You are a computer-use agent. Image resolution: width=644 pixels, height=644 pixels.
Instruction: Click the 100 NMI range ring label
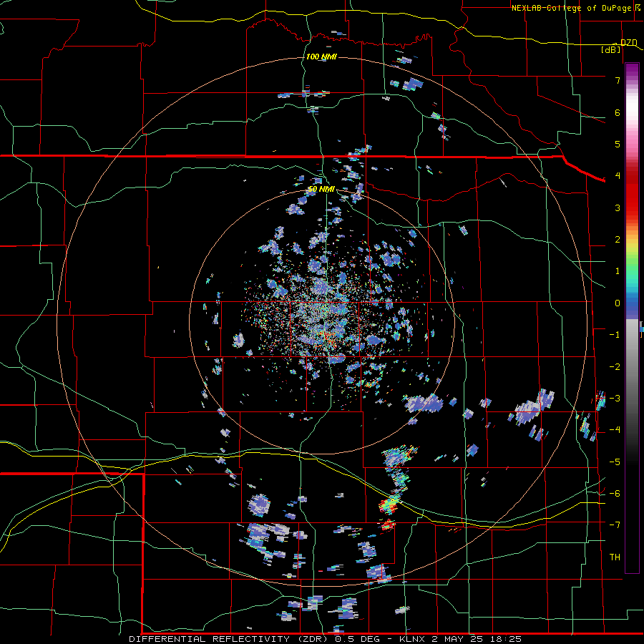click(321, 57)
